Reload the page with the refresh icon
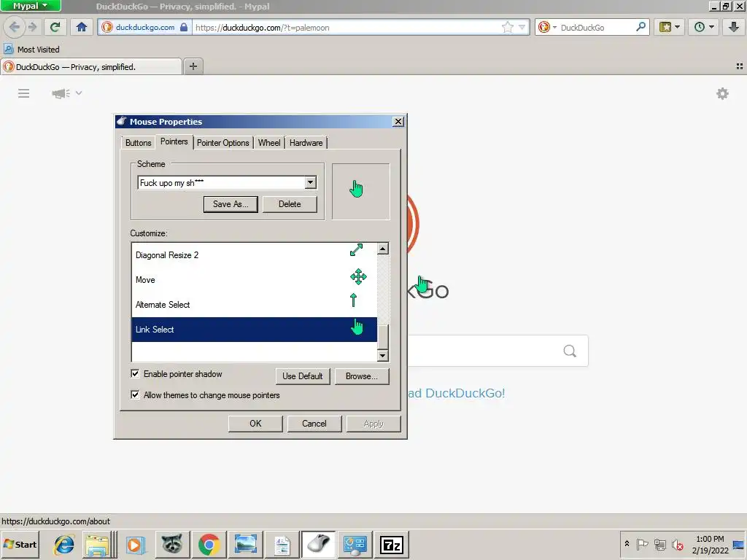Image resolution: width=747 pixels, height=560 pixels. click(55, 27)
